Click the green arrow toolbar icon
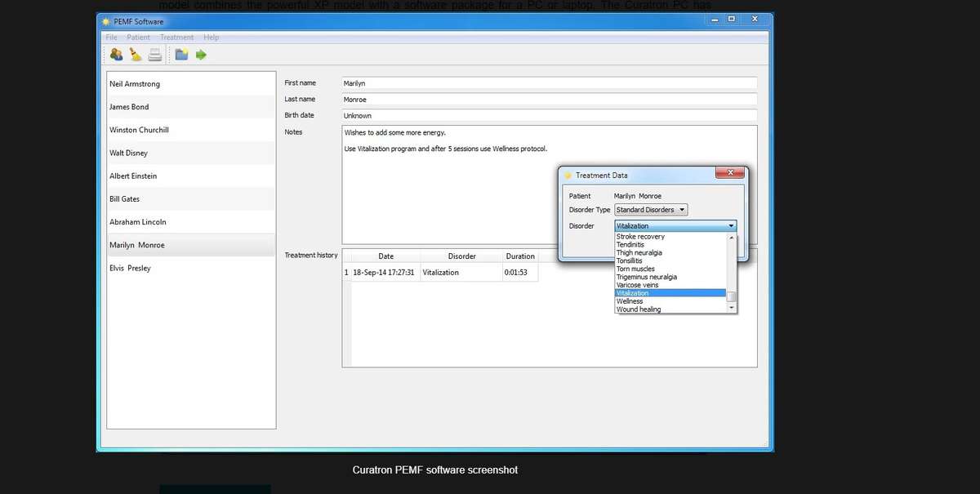Viewport: 980px width, 494px height. (201, 55)
